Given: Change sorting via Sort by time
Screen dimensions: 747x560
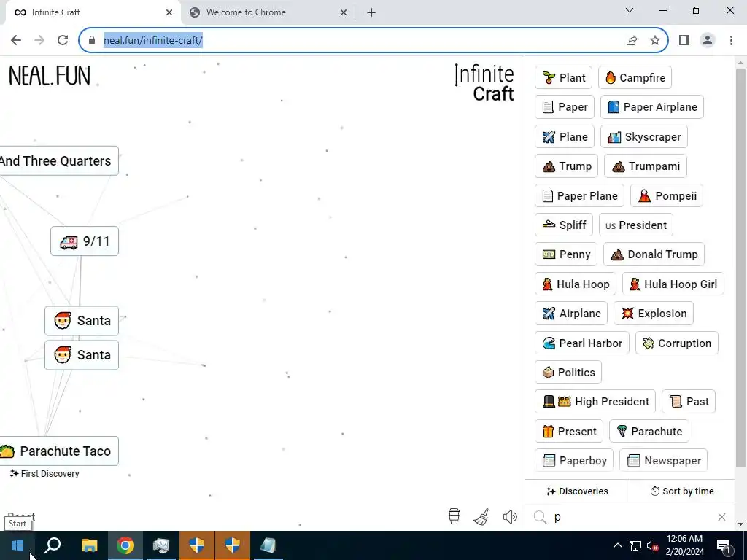Looking at the screenshot, I should tap(682, 491).
